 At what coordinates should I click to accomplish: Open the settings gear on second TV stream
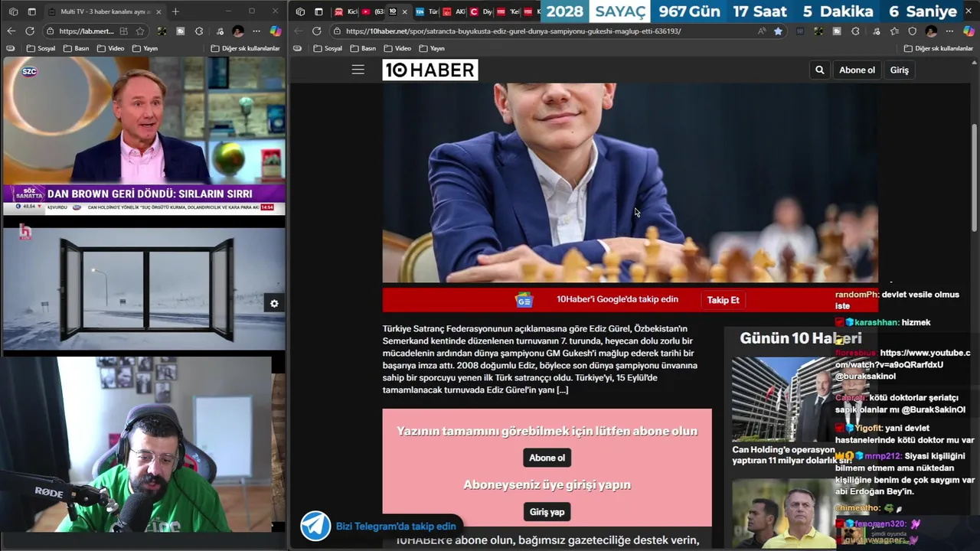pyautogui.click(x=274, y=303)
